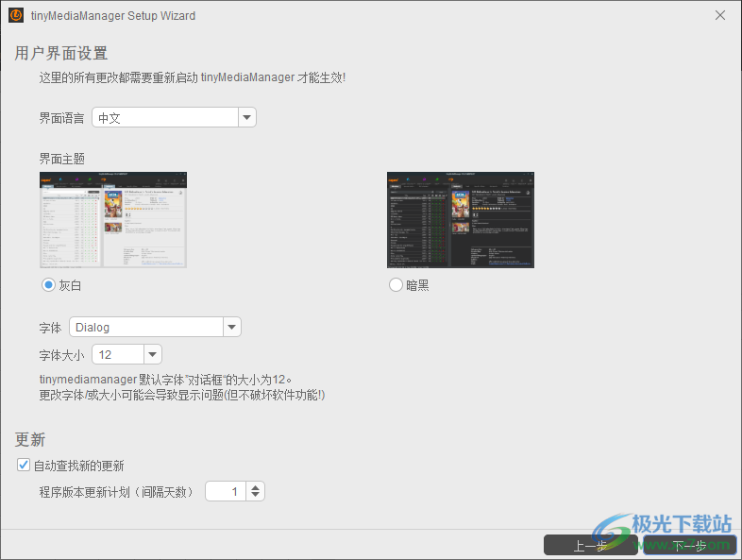Click the light theme preview thumbnail

pos(113,220)
